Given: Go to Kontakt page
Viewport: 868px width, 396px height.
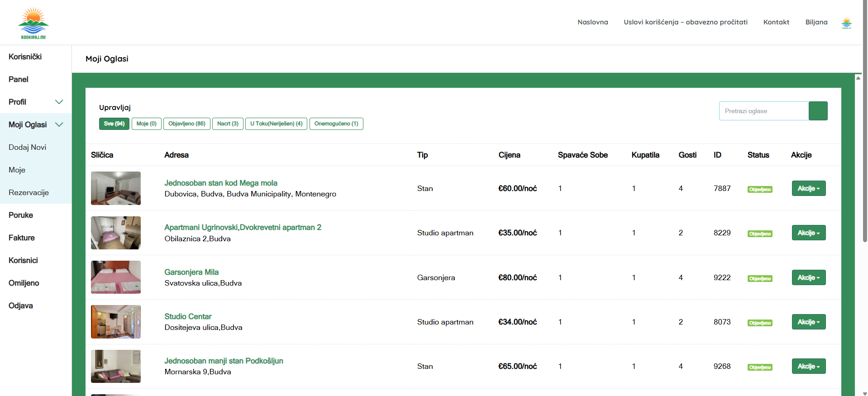Looking at the screenshot, I should [776, 22].
